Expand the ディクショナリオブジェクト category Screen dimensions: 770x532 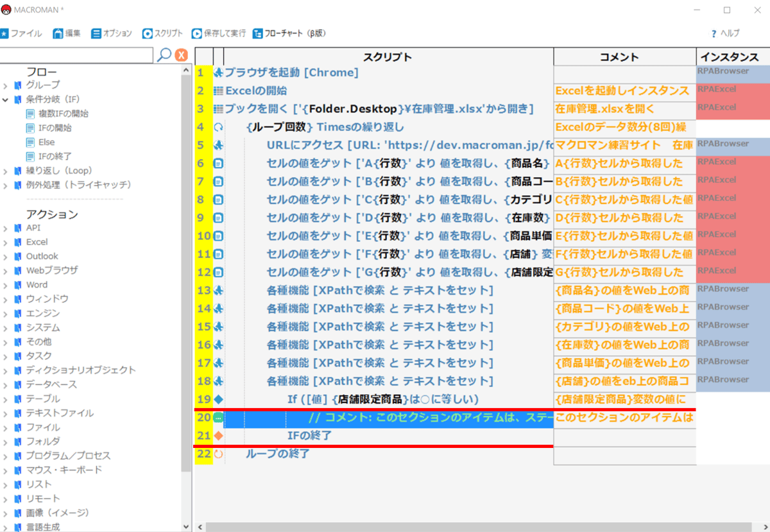tap(5, 370)
